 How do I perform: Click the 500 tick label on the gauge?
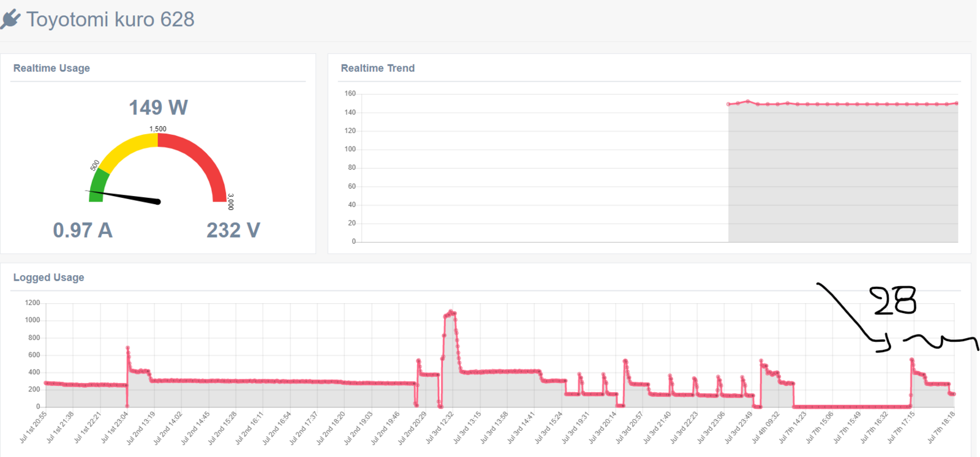[95, 165]
